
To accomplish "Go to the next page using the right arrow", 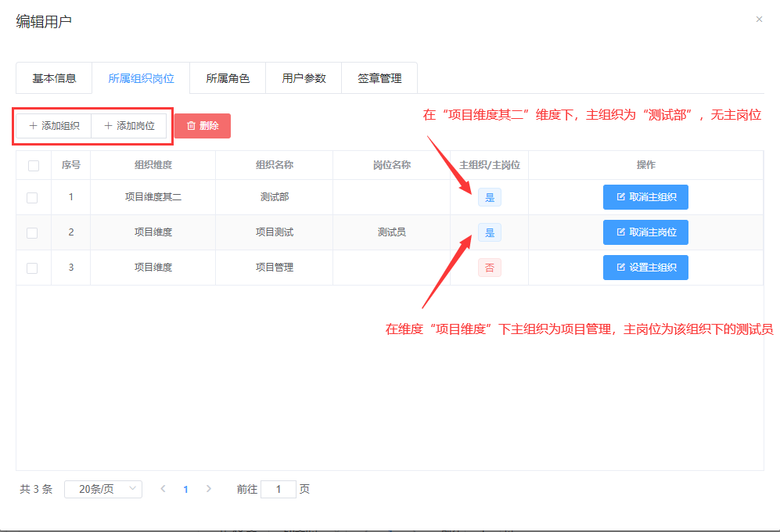I will [209, 489].
